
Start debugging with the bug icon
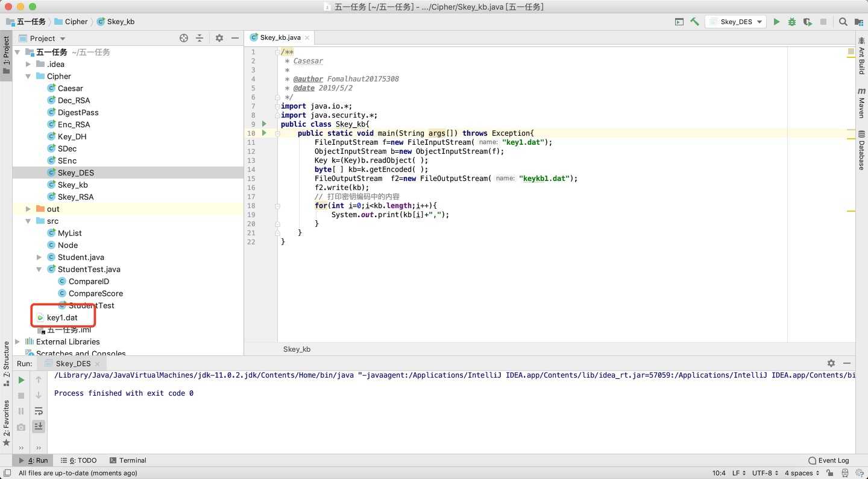click(x=792, y=22)
